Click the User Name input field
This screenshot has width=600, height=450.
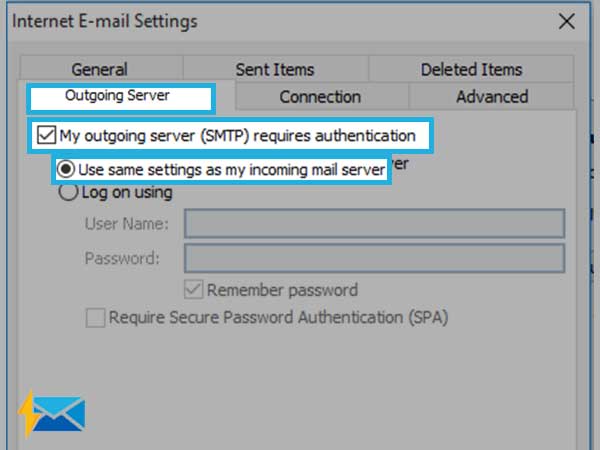374,223
